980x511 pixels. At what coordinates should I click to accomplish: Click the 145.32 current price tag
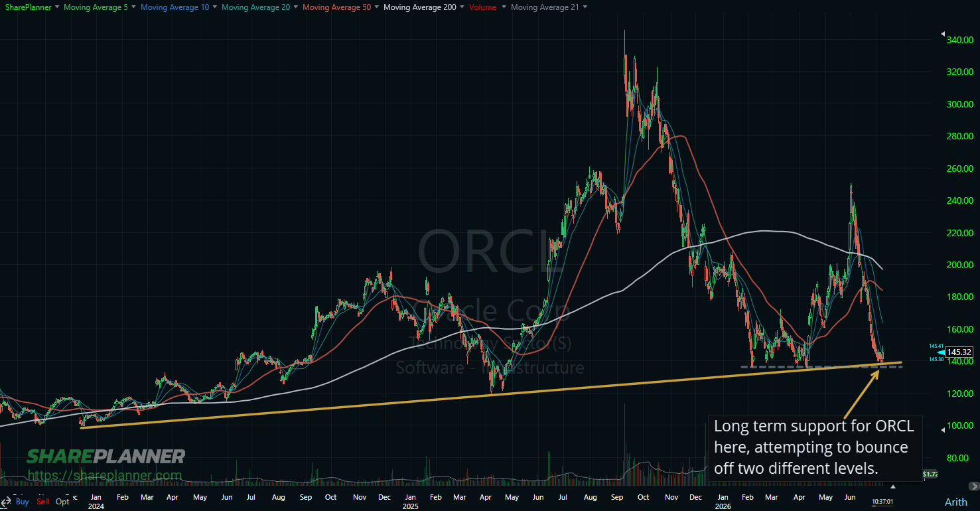959,352
